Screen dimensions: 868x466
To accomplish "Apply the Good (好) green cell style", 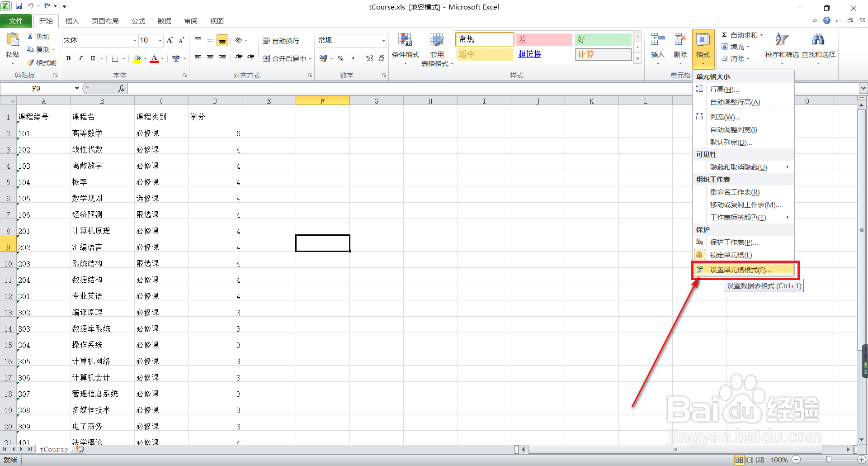I will tap(603, 39).
